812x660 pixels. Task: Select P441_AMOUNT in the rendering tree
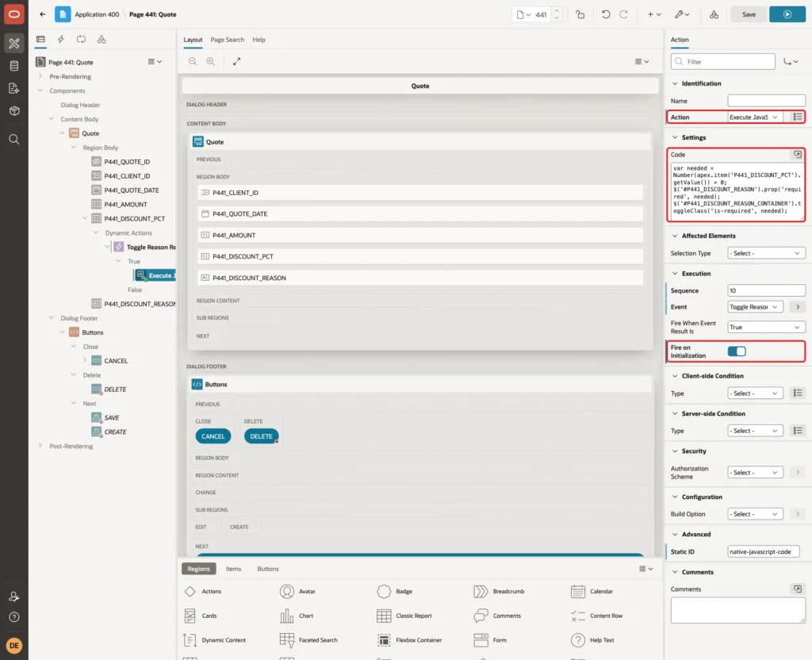[x=125, y=204]
